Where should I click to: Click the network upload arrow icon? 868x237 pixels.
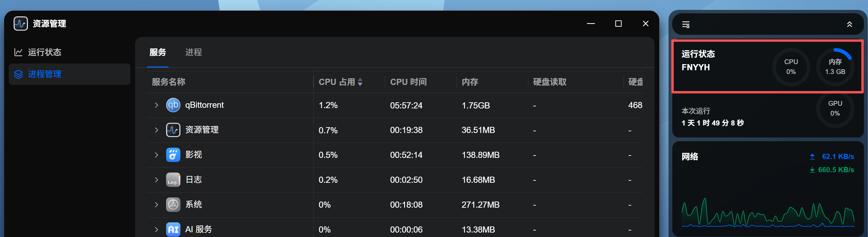click(x=812, y=157)
